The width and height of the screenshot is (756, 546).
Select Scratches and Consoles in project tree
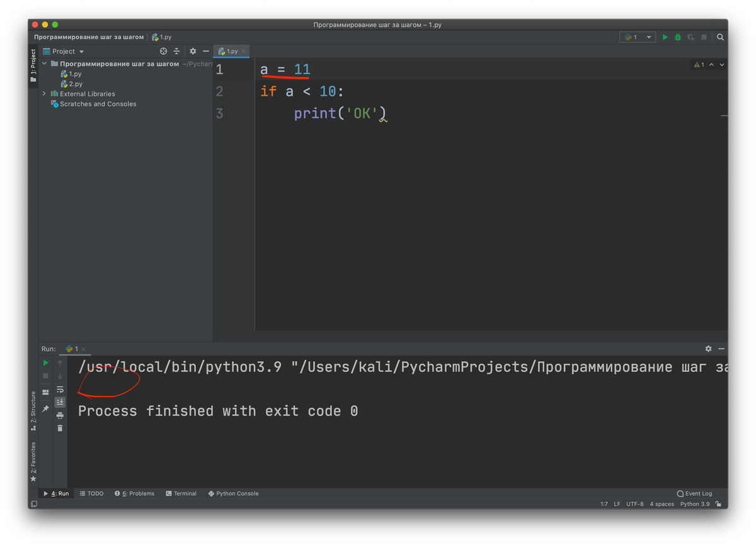(x=93, y=104)
